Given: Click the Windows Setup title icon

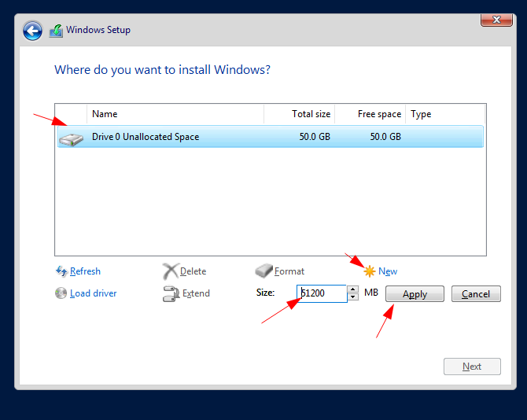Looking at the screenshot, I should (56, 31).
